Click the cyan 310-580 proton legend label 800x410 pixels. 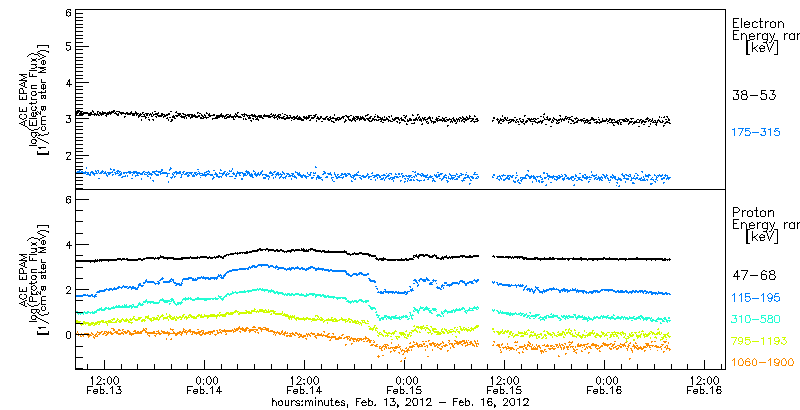coord(756,320)
